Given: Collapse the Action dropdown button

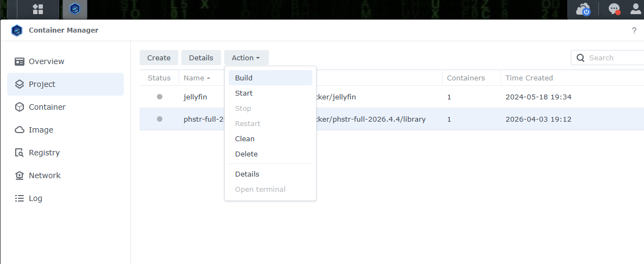Looking at the screenshot, I should pyautogui.click(x=246, y=58).
